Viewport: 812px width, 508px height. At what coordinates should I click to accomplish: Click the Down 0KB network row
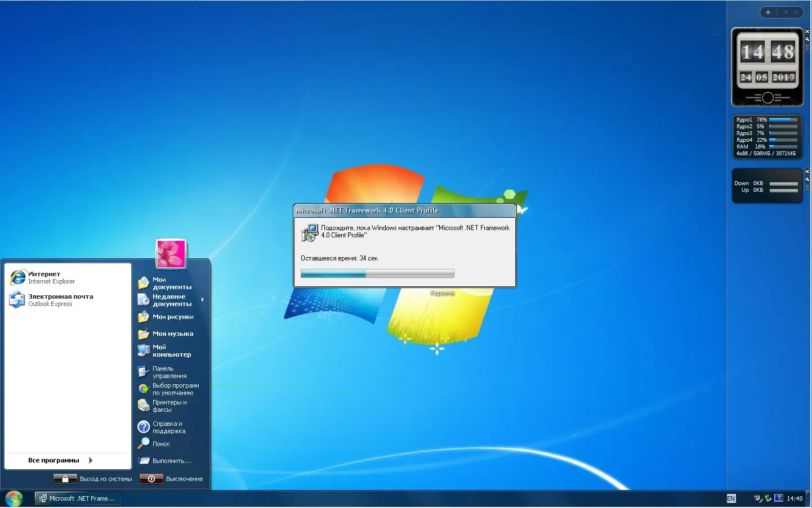[x=766, y=183]
